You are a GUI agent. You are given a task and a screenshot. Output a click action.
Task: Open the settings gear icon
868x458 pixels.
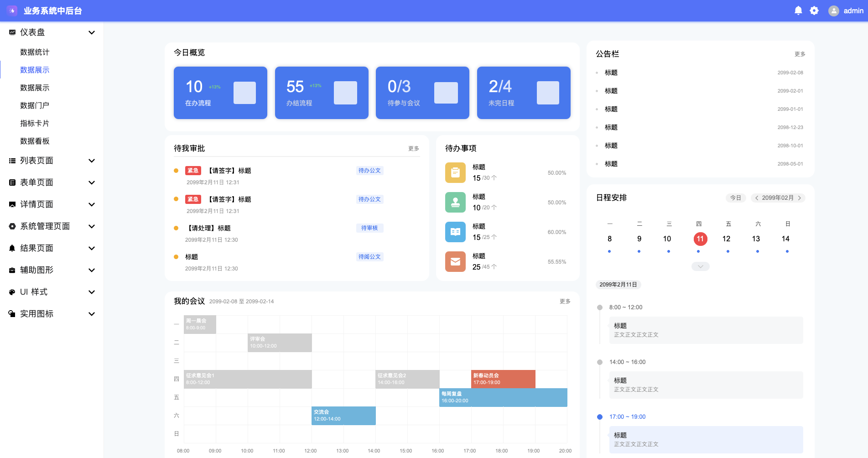pos(814,10)
